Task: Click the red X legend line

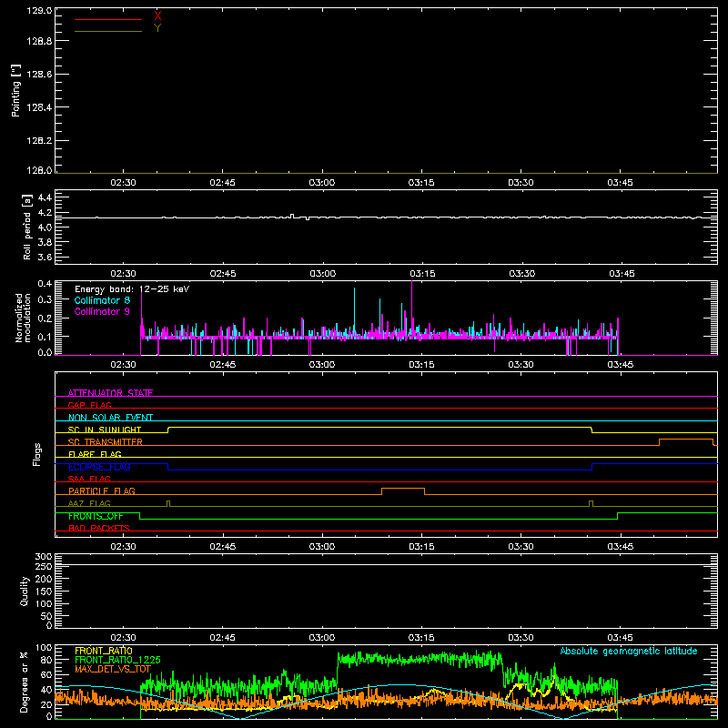Action: tap(108, 19)
